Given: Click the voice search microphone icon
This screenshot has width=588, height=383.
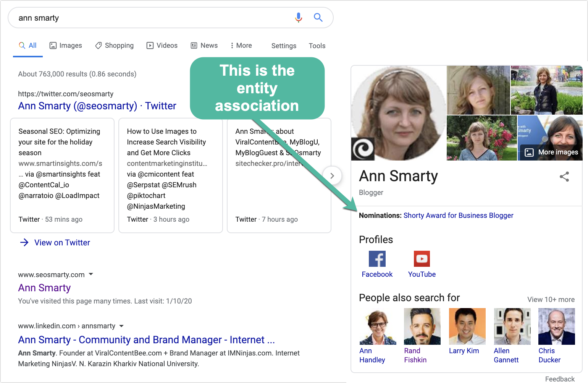Looking at the screenshot, I should (299, 18).
